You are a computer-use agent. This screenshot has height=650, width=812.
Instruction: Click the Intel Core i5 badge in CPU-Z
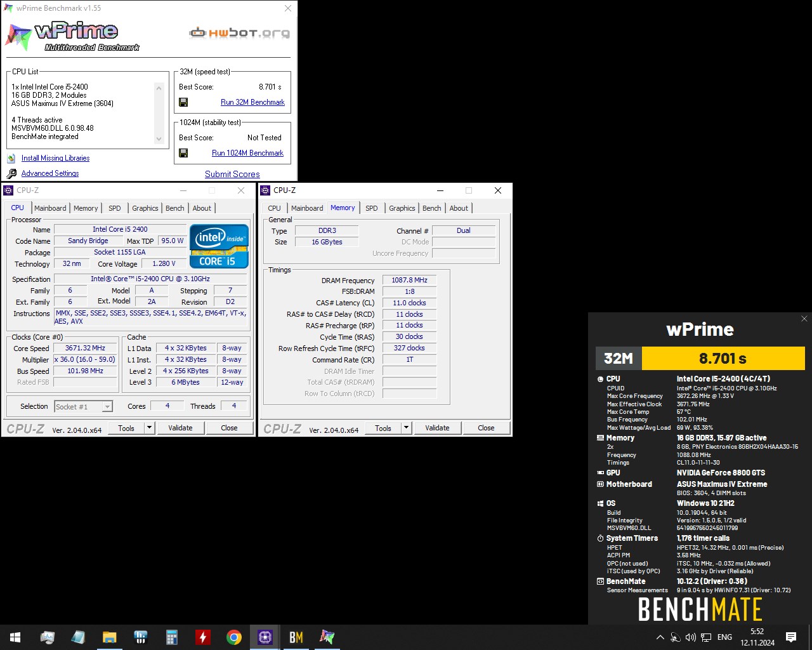[x=219, y=246]
